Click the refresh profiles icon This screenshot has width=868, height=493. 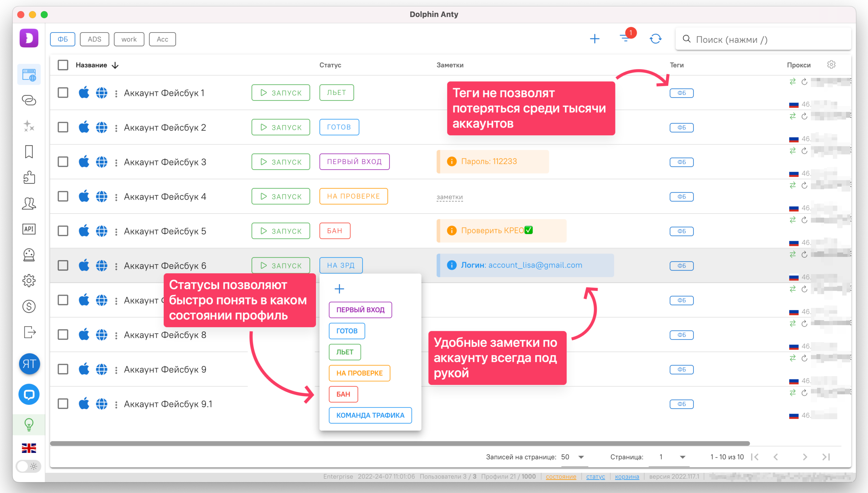click(x=655, y=39)
